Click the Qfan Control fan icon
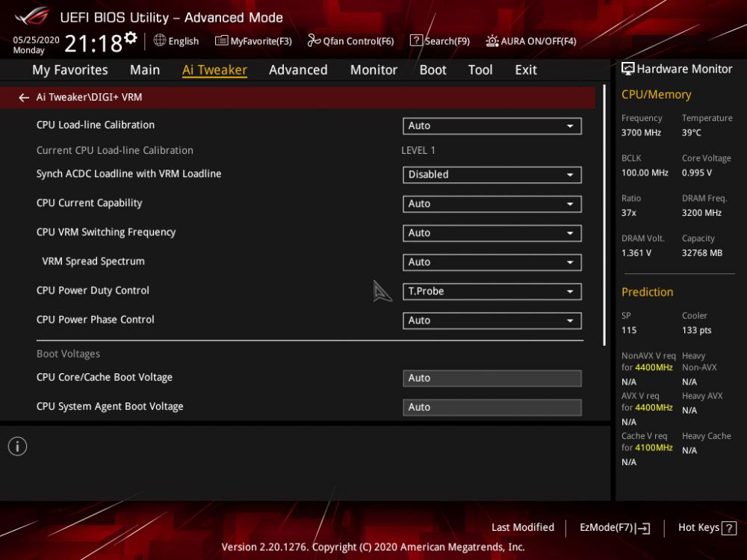Image resolution: width=747 pixels, height=560 pixels. (314, 40)
